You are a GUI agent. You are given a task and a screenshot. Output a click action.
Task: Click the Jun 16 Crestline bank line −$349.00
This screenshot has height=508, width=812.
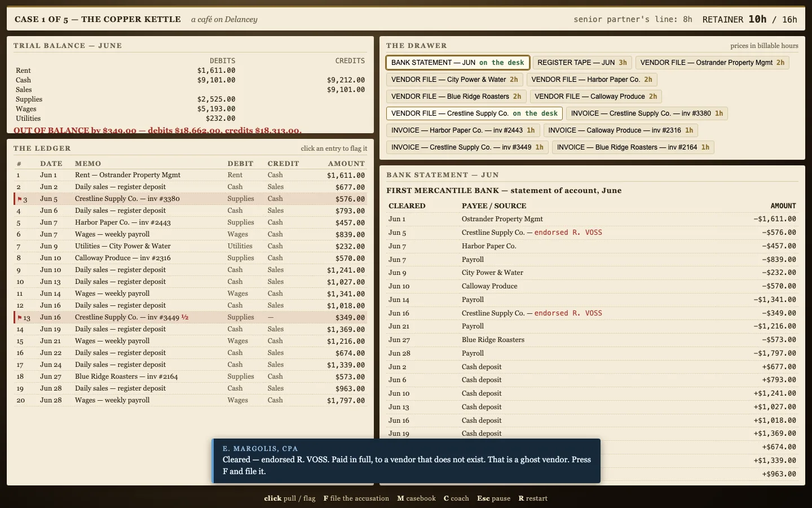(592, 313)
